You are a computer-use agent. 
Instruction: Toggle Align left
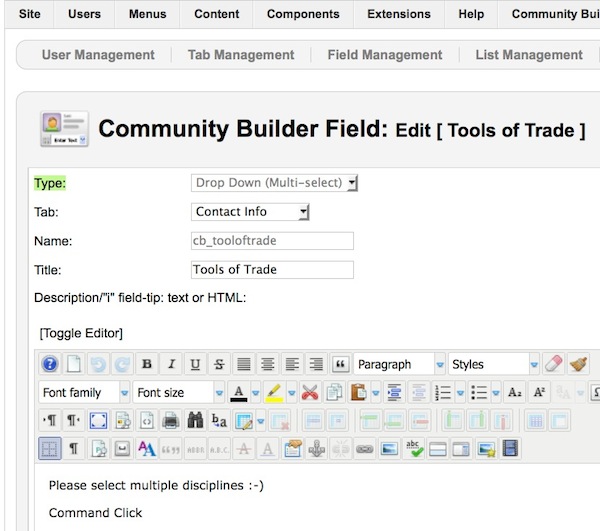click(292, 364)
